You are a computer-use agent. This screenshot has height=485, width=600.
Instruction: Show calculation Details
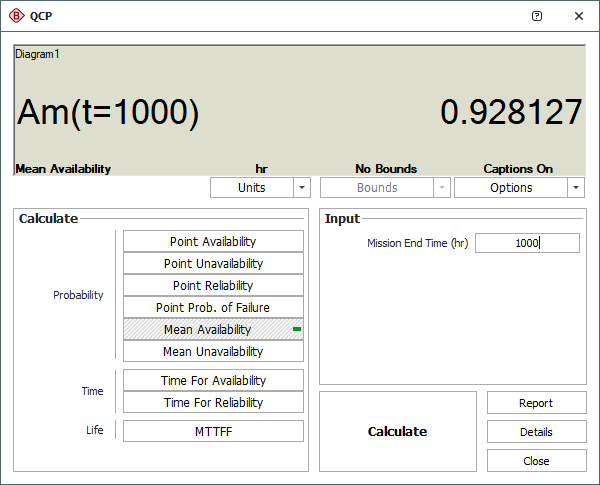535,432
